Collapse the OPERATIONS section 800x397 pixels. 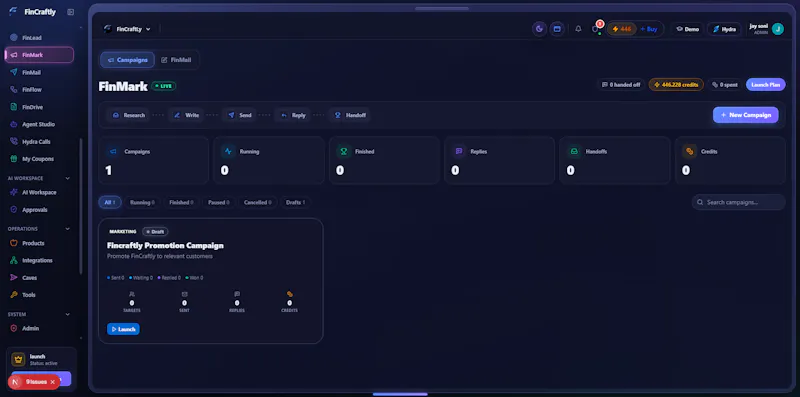[x=67, y=229]
